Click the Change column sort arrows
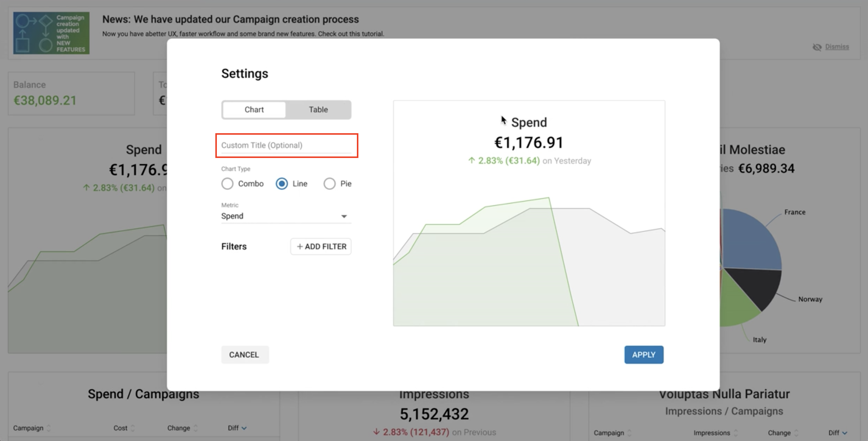The width and height of the screenshot is (868, 441). (x=196, y=428)
